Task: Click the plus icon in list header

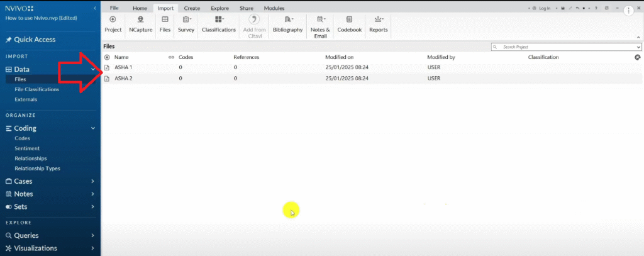Action: pyautogui.click(x=107, y=57)
